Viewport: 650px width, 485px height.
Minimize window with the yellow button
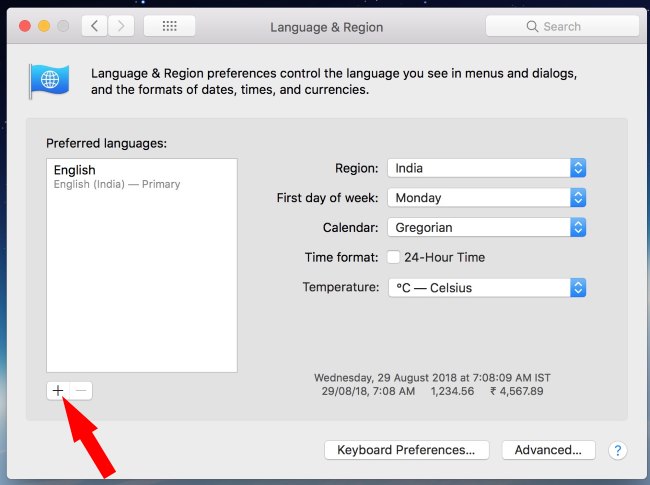tap(44, 26)
